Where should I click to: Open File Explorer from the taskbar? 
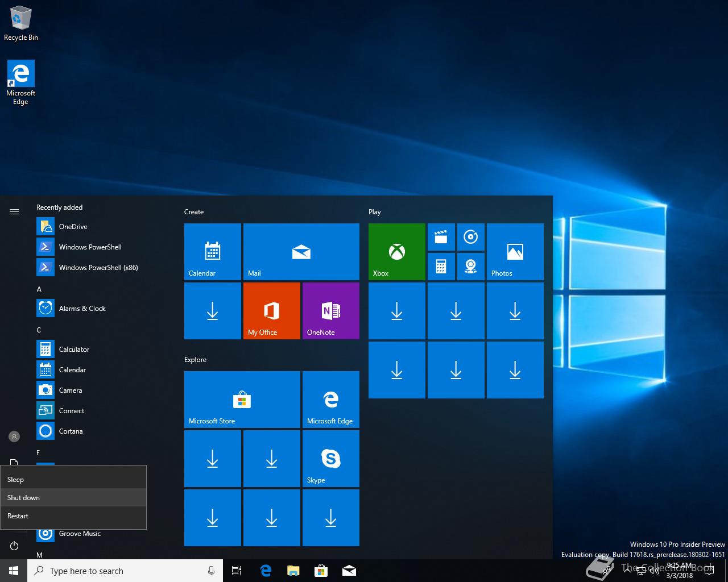tap(293, 571)
